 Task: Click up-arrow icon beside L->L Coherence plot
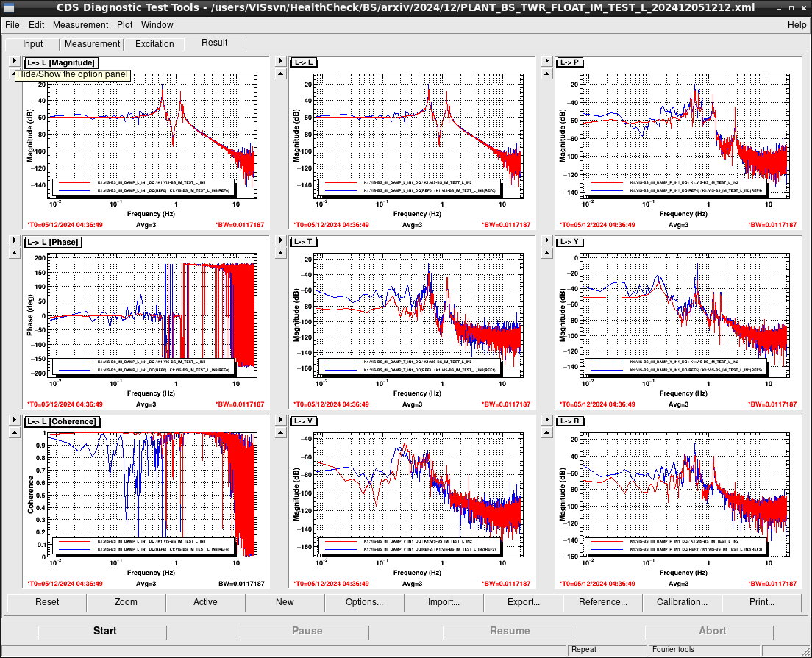15,433
